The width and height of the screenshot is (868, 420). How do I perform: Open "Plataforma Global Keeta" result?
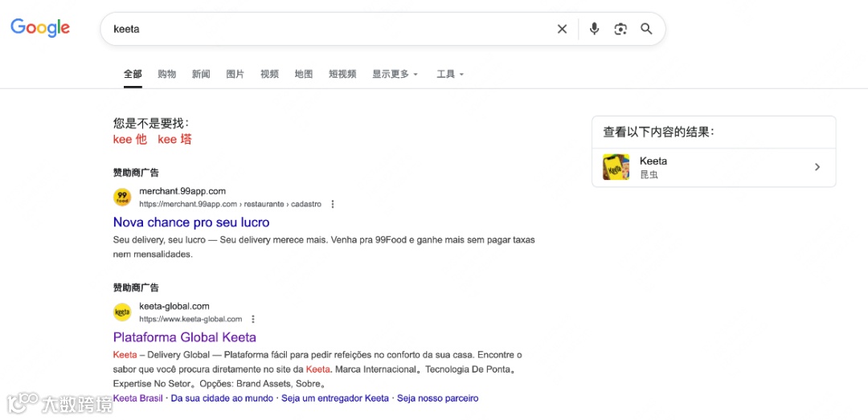coord(185,337)
